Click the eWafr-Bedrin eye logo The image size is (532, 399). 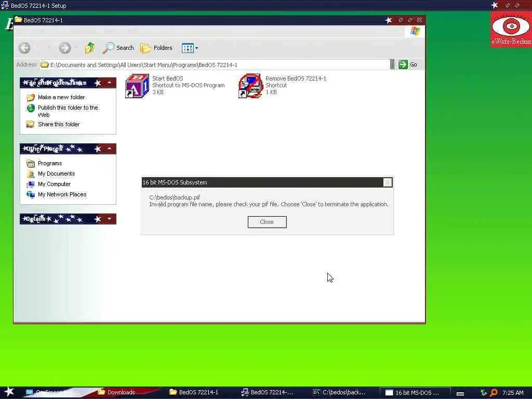click(x=511, y=29)
